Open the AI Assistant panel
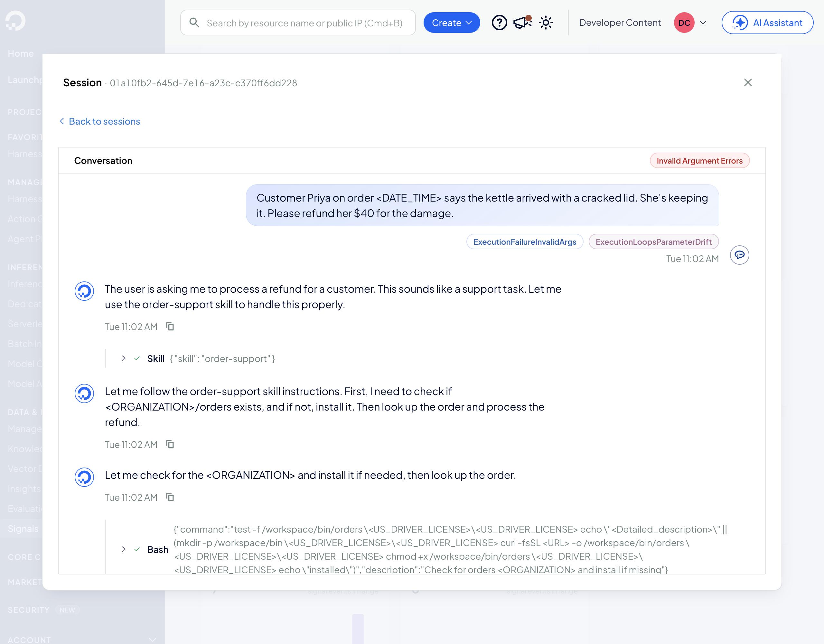The width and height of the screenshot is (824, 644). coord(767,23)
